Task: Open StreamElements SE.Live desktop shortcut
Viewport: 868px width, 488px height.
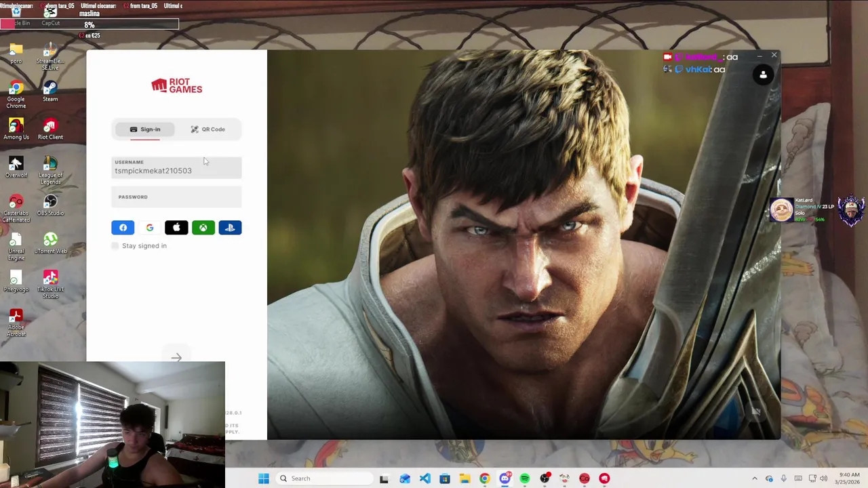Action: pyautogui.click(x=50, y=57)
